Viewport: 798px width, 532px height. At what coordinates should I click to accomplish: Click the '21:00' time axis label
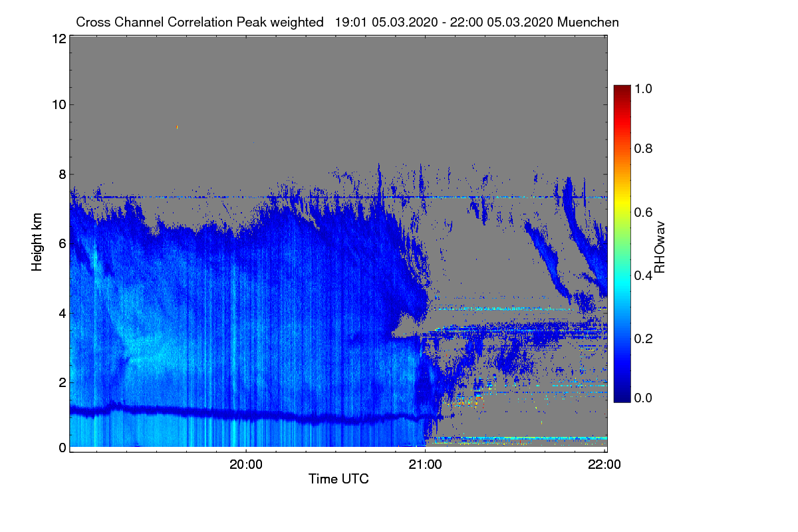coord(426,465)
